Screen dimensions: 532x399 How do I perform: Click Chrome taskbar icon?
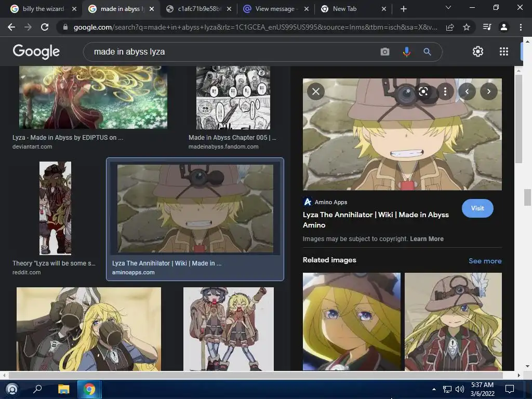pyautogui.click(x=89, y=389)
